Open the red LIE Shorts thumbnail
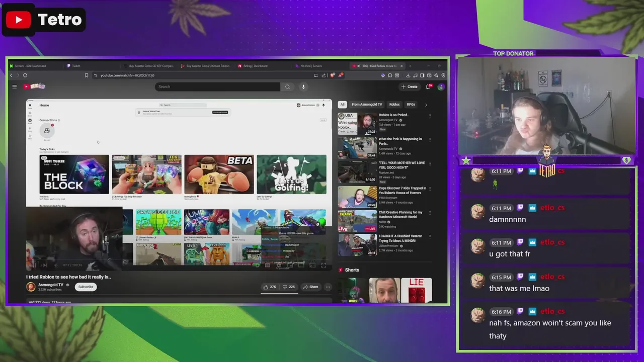Screen dimensions: 644x362 coord(417,291)
